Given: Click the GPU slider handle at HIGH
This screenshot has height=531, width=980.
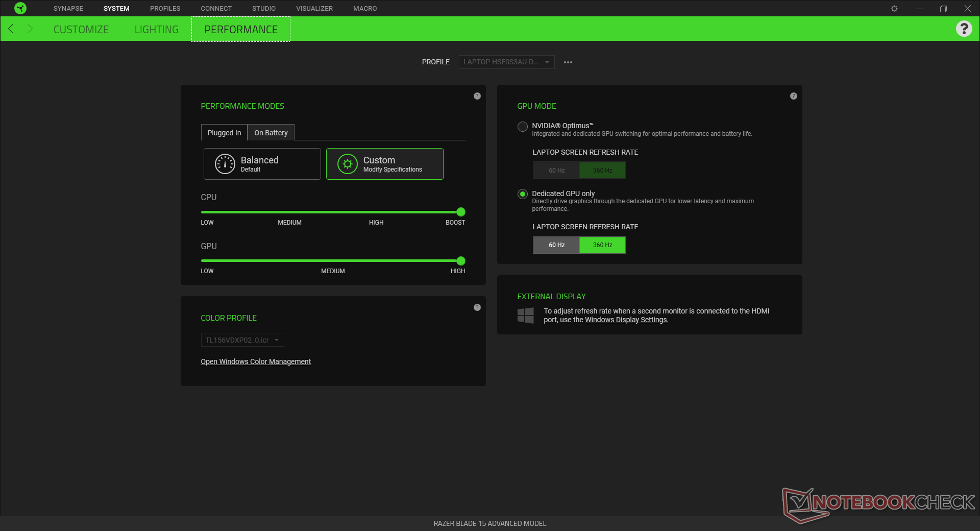Looking at the screenshot, I should pyautogui.click(x=461, y=261).
